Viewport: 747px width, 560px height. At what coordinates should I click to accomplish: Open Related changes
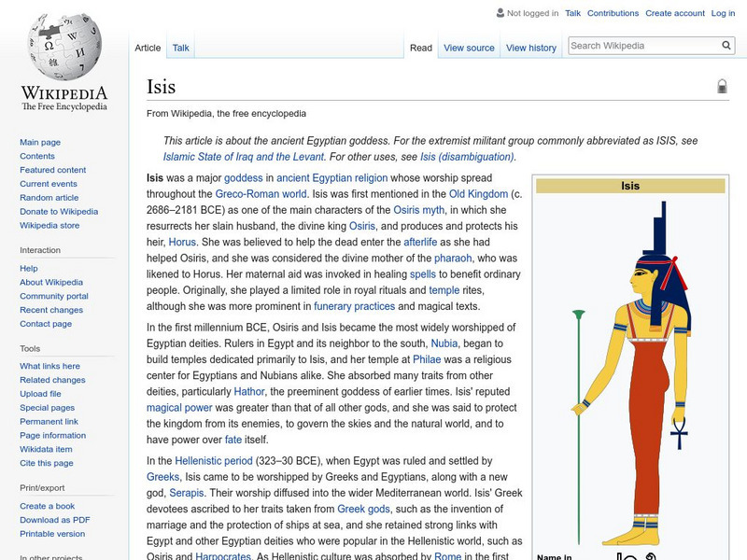coord(52,380)
